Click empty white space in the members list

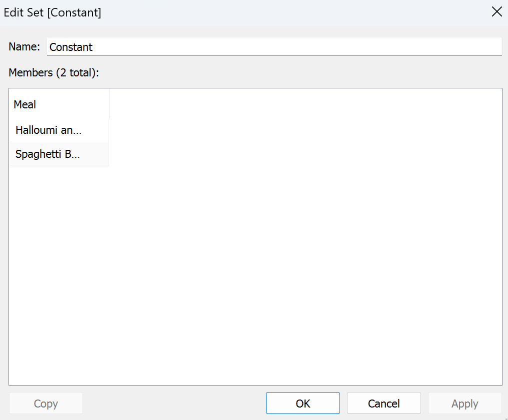(300, 250)
